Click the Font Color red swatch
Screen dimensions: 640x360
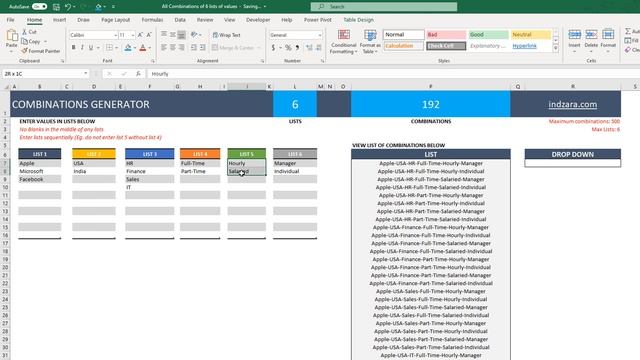[143, 48]
